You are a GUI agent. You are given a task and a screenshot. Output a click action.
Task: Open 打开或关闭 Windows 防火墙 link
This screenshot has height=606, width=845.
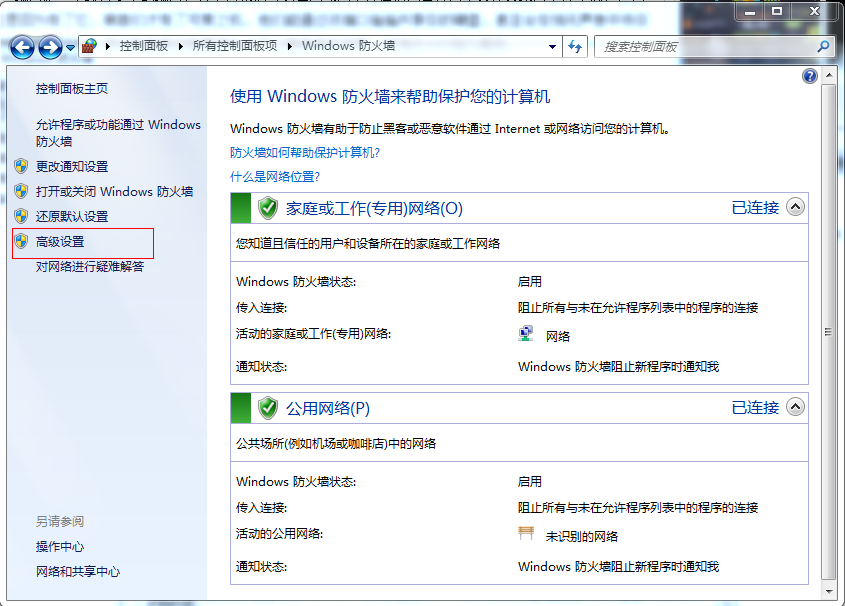tap(114, 191)
